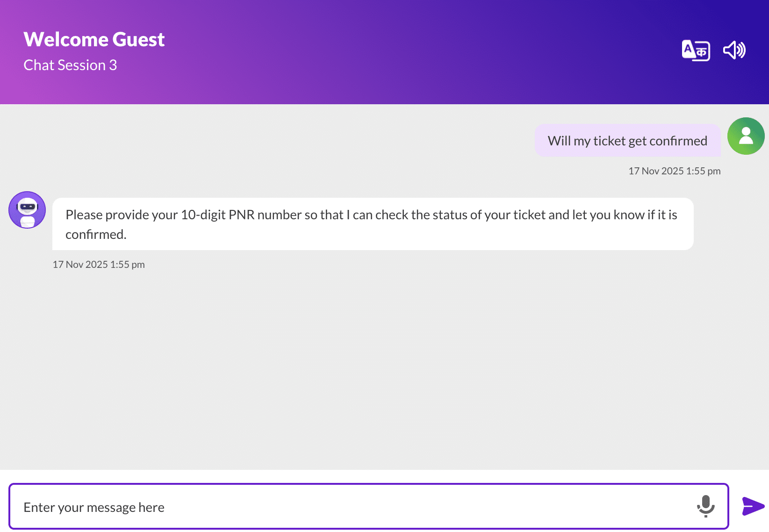Click timestamp below the user message
Screen dimensions: 769x532
tap(674, 171)
